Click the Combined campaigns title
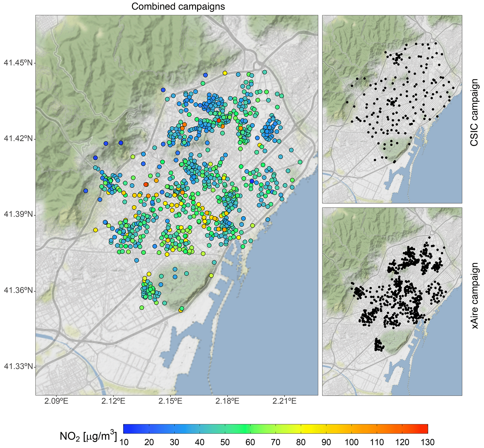The width and height of the screenshot is (484, 448). tap(178, 7)
